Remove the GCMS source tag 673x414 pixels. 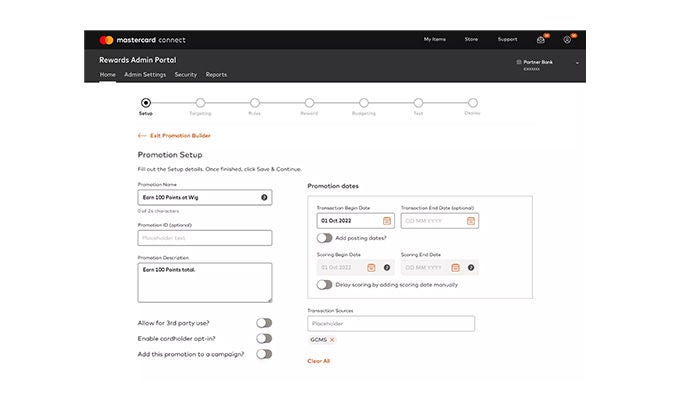tap(332, 340)
